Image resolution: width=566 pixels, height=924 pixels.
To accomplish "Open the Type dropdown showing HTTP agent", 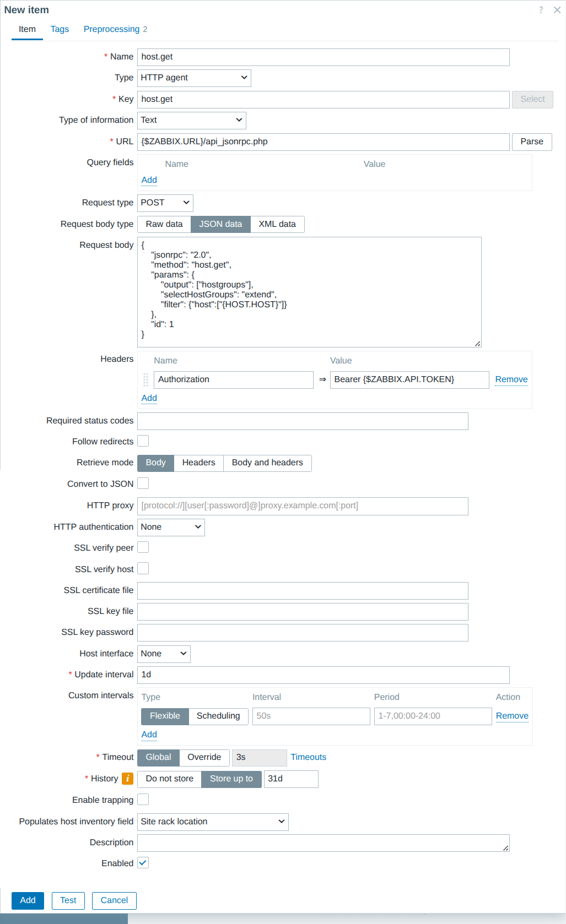I will [194, 78].
